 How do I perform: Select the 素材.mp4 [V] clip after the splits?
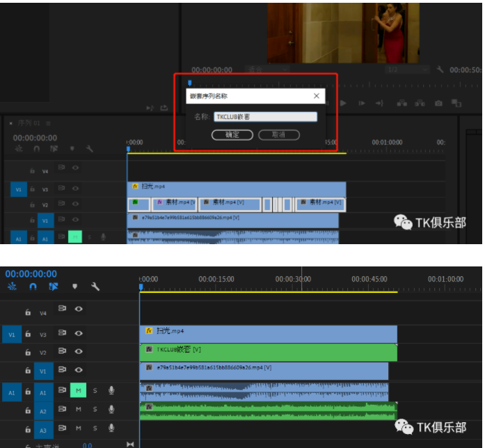[x=321, y=205]
